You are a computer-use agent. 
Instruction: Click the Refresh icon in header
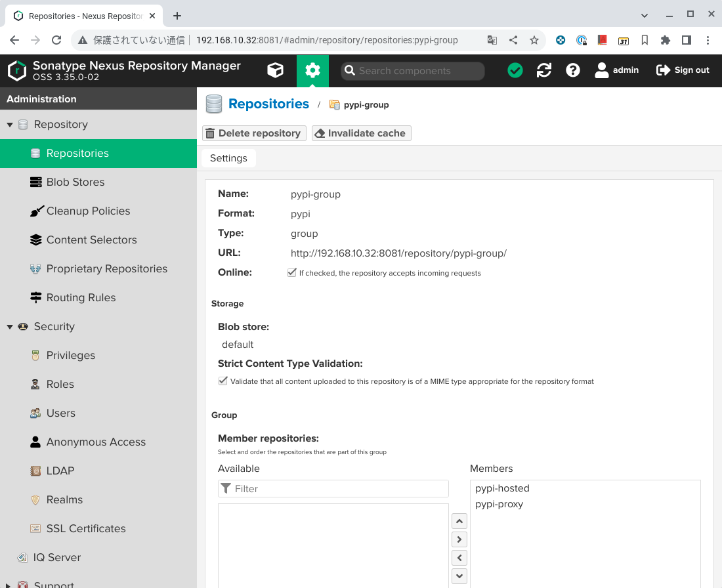click(544, 70)
